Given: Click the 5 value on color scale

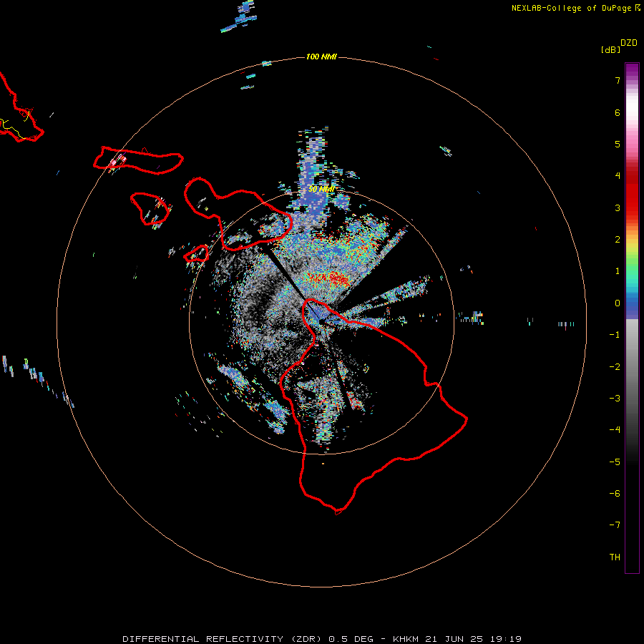Looking at the screenshot, I should pyautogui.click(x=618, y=144).
